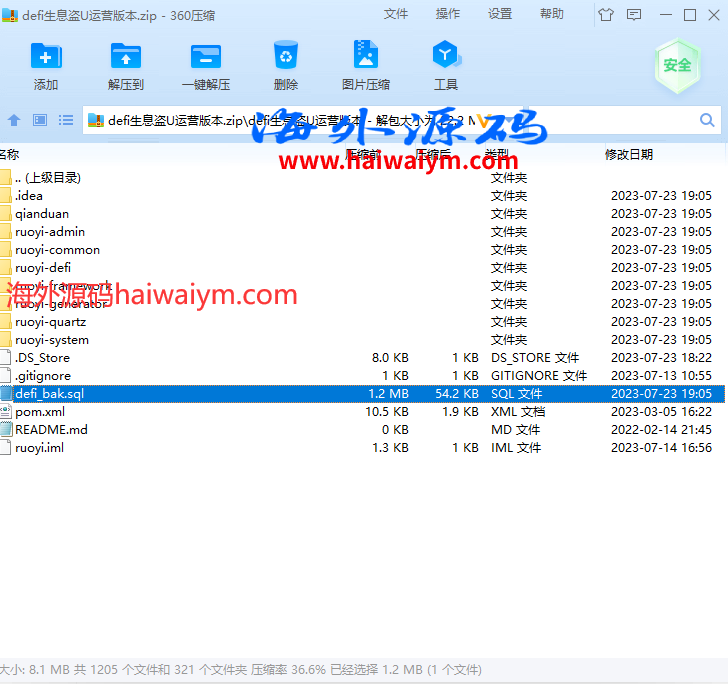Go to the .. (上级目录) parent entry

[x=48, y=178]
